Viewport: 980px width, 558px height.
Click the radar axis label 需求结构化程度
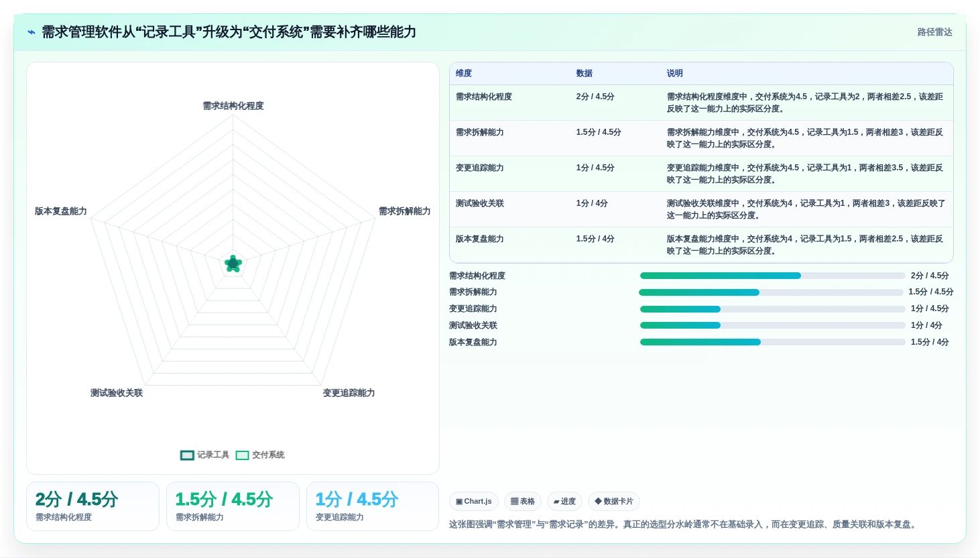click(233, 106)
